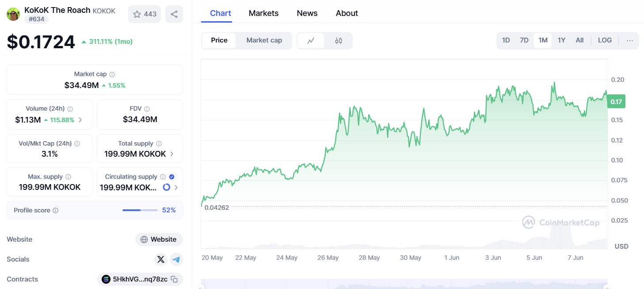
Task: Set chart range to 1M
Action: [x=543, y=40]
